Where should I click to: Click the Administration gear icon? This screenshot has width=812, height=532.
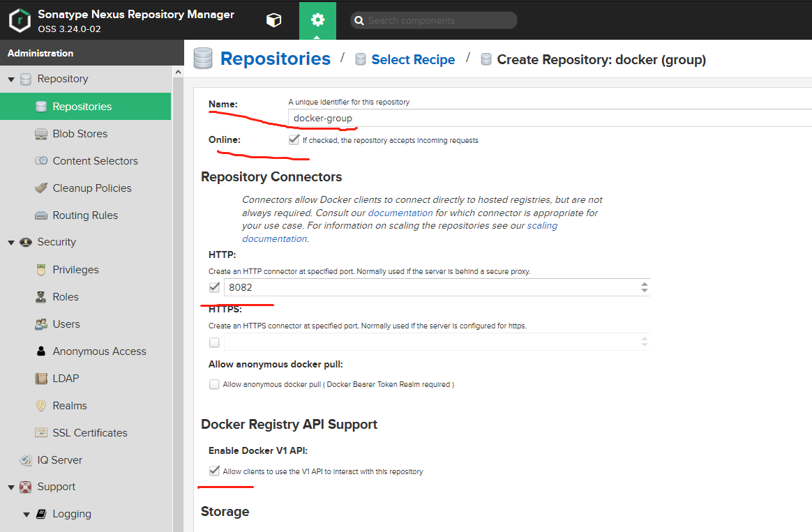pos(317,20)
